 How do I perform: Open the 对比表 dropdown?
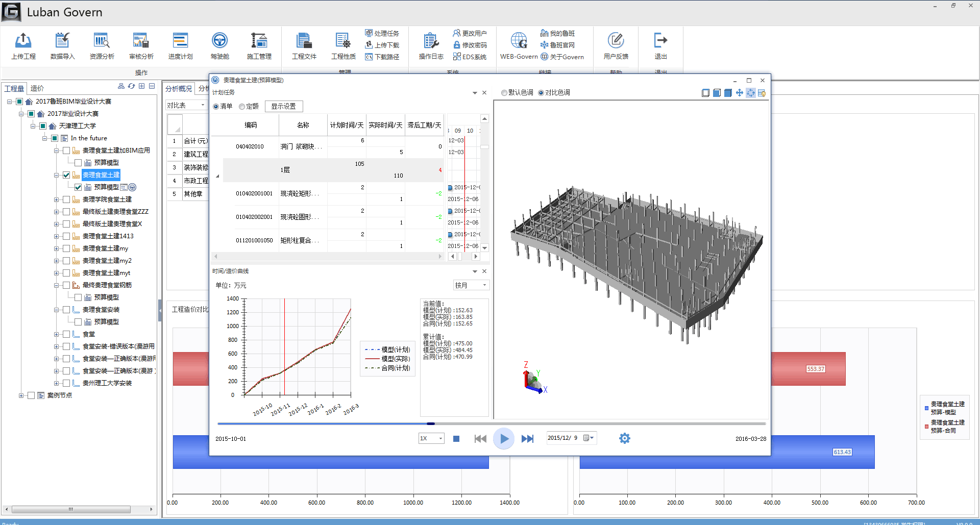(x=186, y=105)
